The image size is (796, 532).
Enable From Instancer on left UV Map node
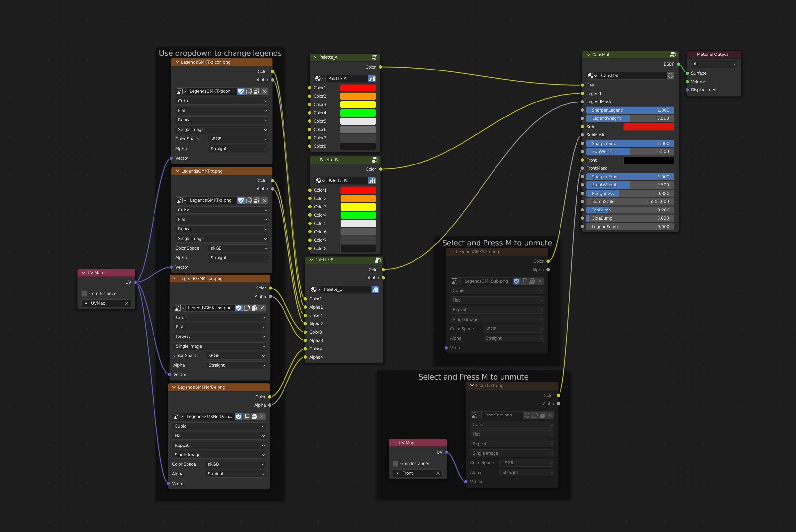(x=84, y=294)
